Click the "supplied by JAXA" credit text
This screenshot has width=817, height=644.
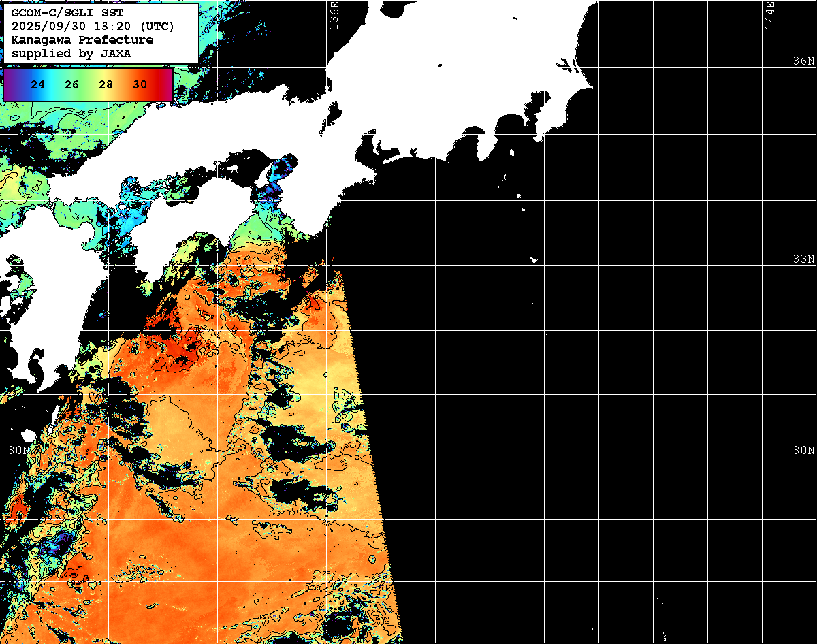click(71, 54)
